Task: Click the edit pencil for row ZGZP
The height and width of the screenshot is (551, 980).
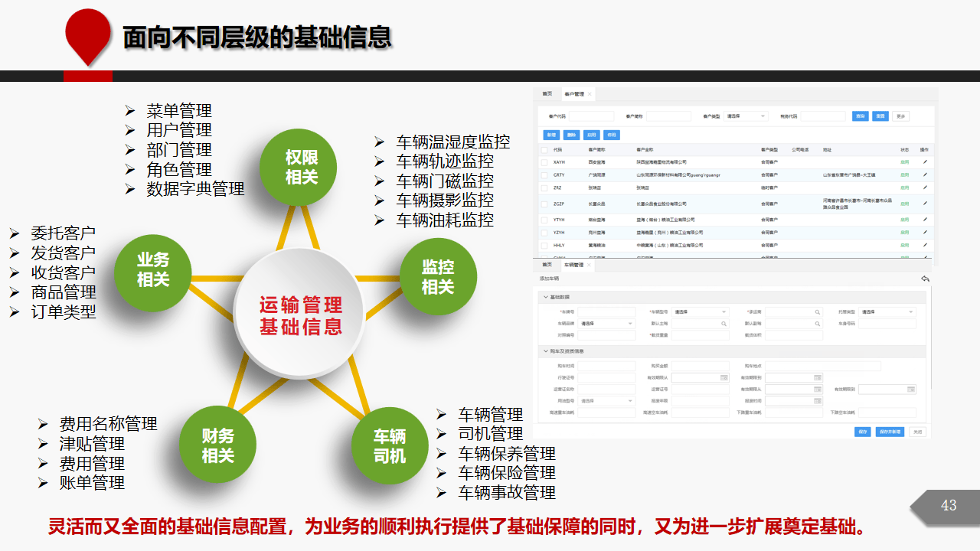Action: (925, 204)
